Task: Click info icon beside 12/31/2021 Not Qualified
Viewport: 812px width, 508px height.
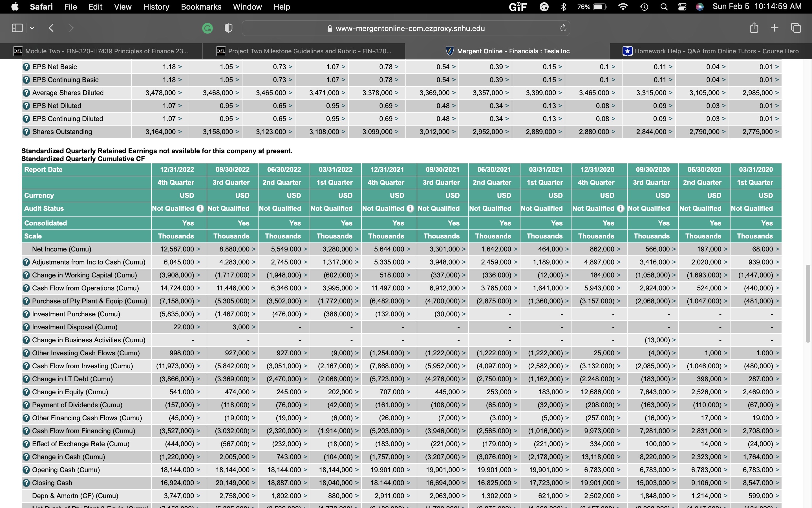Action: pyautogui.click(x=410, y=209)
